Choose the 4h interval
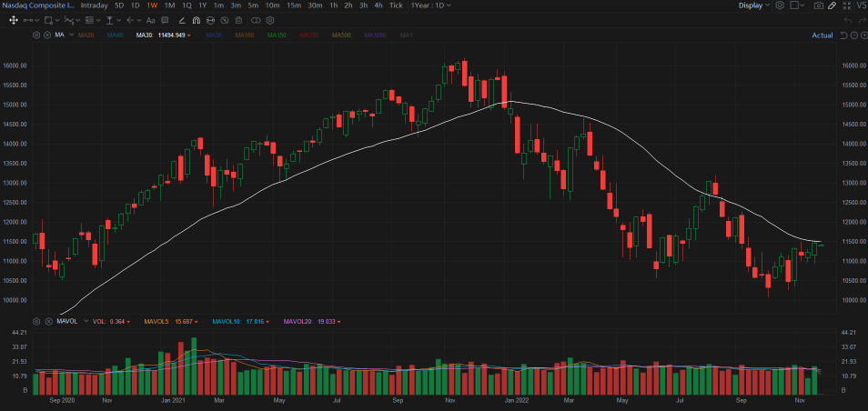The height and width of the screenshot is (411, 868). [x=378, y=5]
